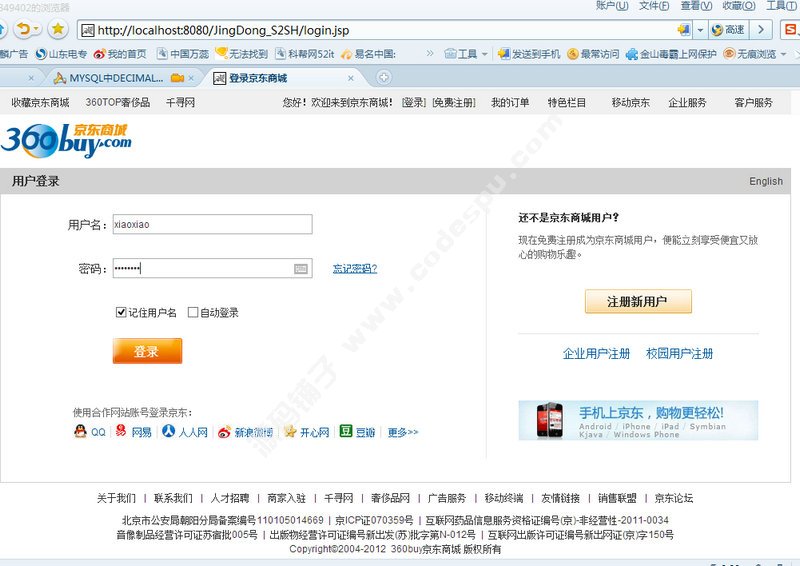Close the MYSQL中DECIMAL tab
The height and width of the screenshot is (566, 800).
pos(191,79)
